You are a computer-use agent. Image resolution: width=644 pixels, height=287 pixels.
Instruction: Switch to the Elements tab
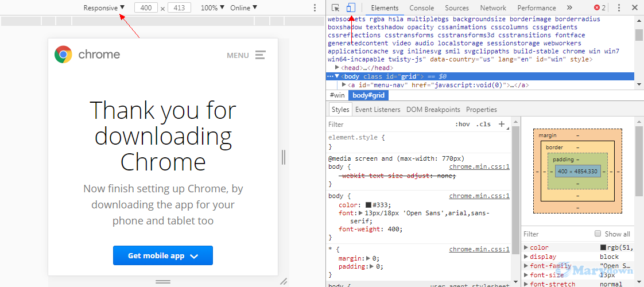point(385,8)
